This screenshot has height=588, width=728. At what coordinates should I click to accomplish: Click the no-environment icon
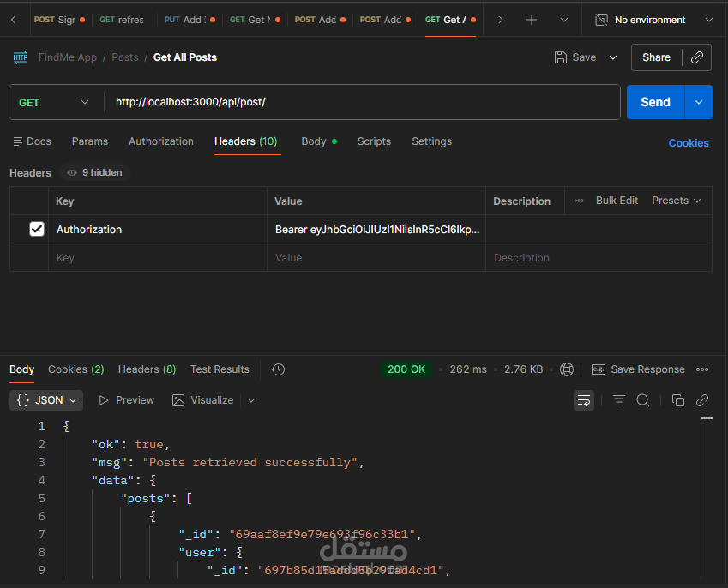tap(601, 20)
